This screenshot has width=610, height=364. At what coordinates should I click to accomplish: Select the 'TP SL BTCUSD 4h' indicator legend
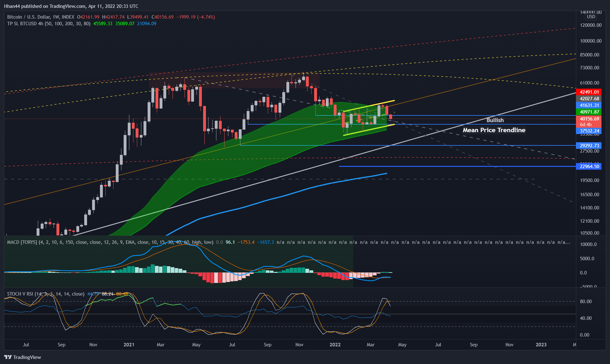[x=49, y=24]
